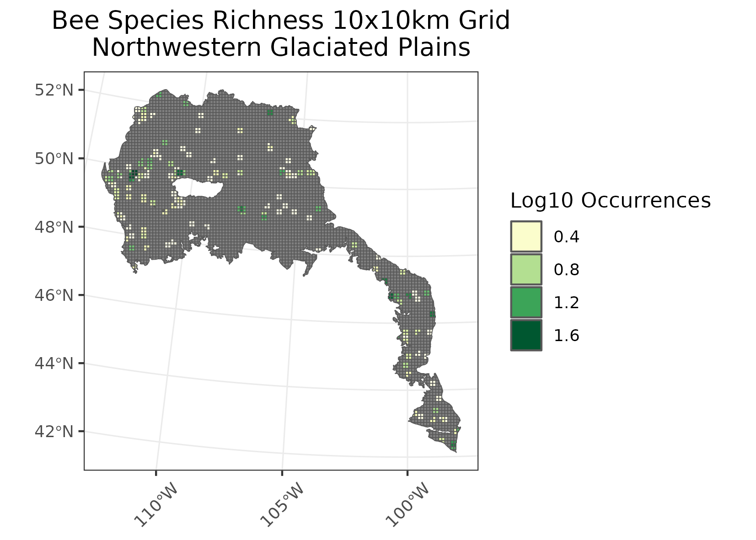Select the medium green 1.2 legend swatch
Image resolution: width=756 pixels, height=540 pixels.
[526, 302]
